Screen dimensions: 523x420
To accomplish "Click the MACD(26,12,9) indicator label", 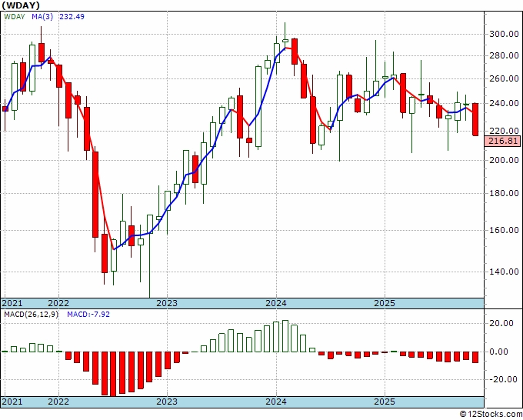I will [31, 315].
